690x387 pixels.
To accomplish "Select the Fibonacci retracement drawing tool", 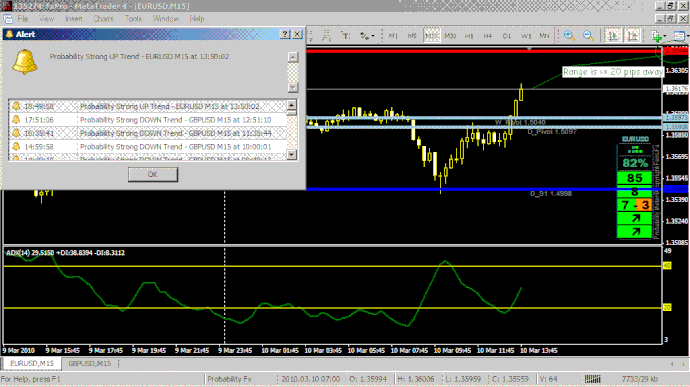I will 326,36.
